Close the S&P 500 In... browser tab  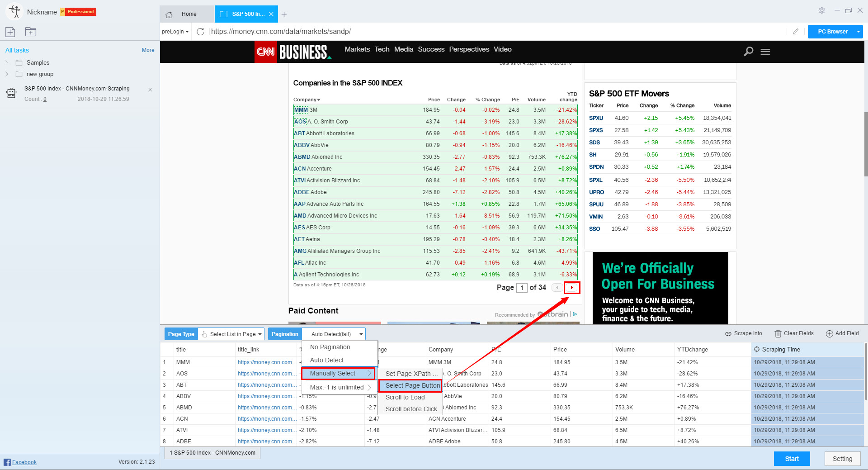click(271, 14)
